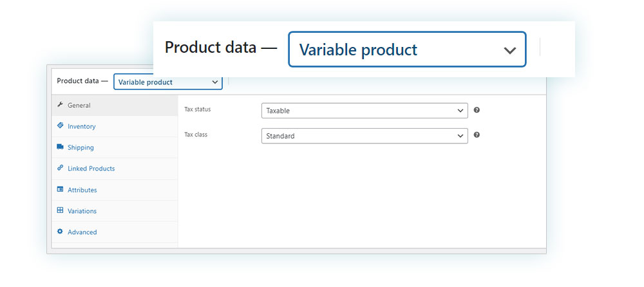Open the enlarged Variable product dropdown

pyautogui.click(x=407, y=50)
